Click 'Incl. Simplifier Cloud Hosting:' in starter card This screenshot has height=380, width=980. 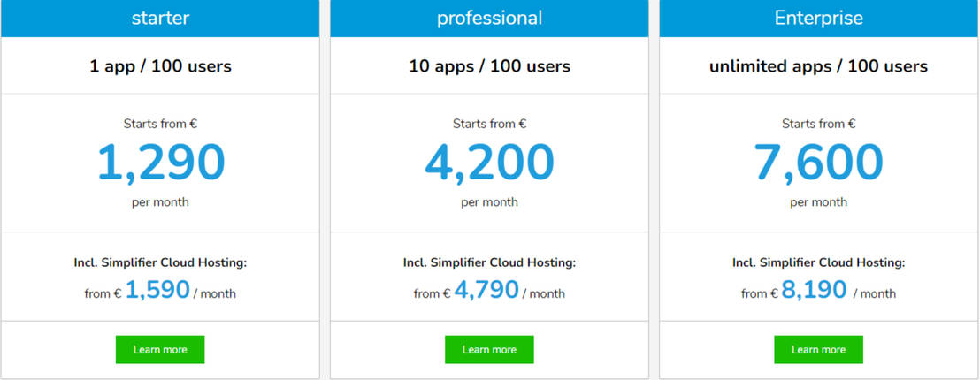pyautogui.click(x=161, y=262)
